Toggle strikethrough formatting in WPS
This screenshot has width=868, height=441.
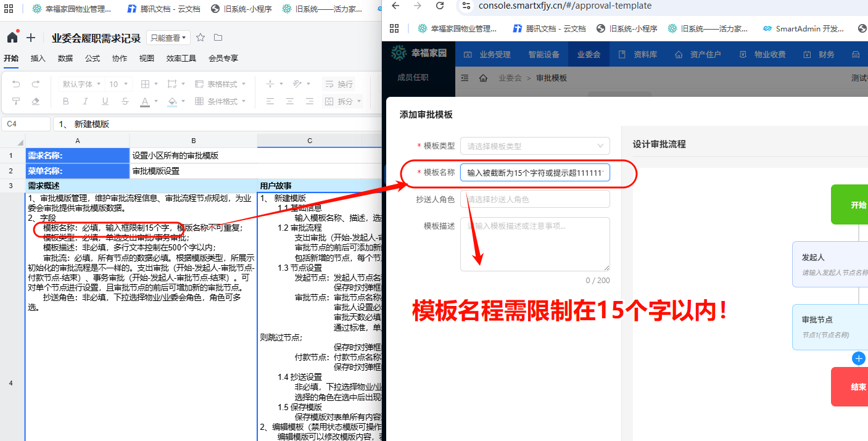pyautogui.click(x=125, y=101)
